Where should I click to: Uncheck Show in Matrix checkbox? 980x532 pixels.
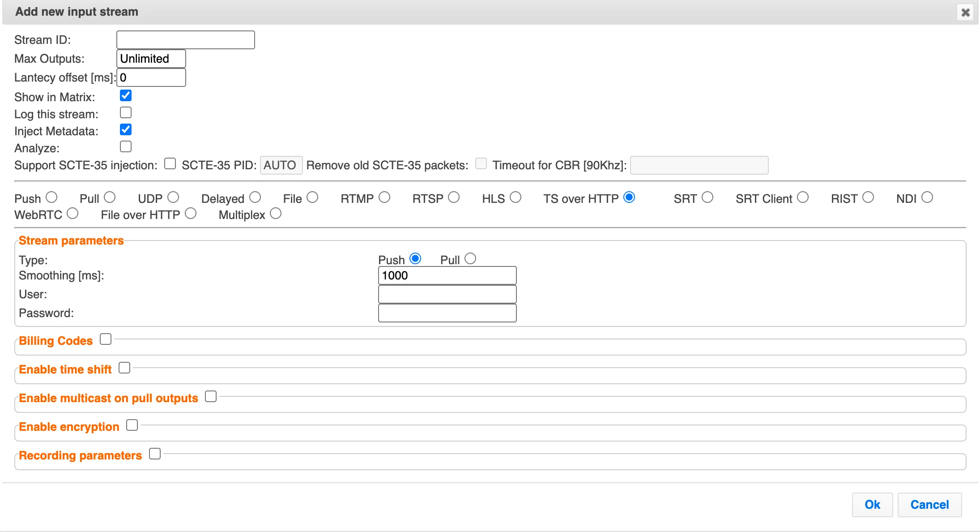pos(126,95)
